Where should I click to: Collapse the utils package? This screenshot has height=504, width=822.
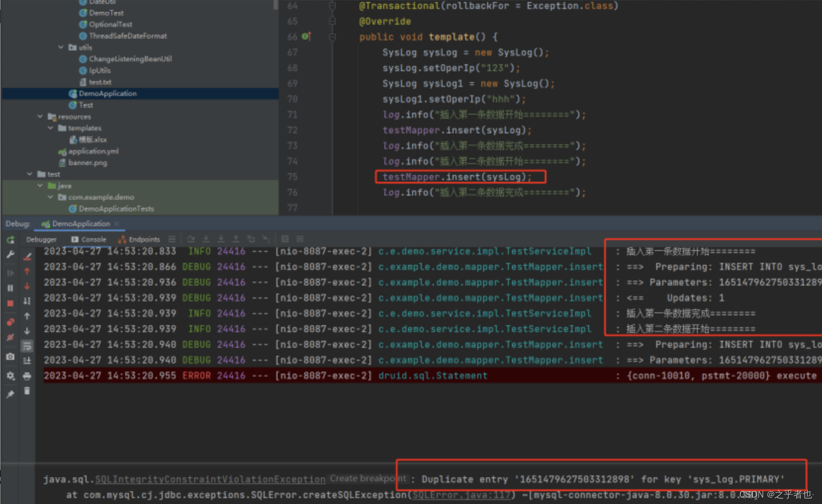pos(60,47)
